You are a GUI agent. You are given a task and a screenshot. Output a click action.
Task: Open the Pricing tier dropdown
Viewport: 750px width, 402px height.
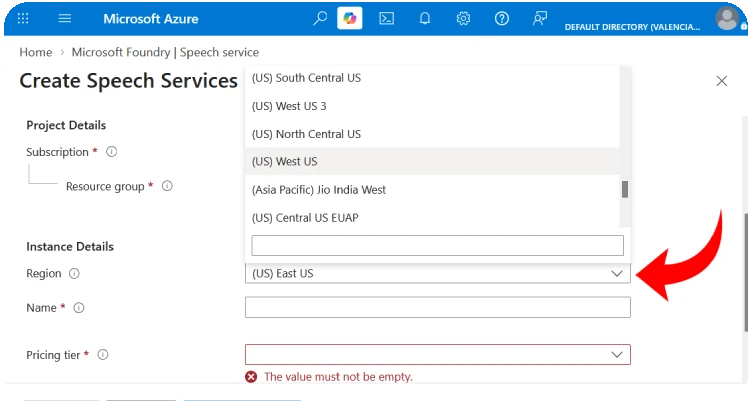(x=438, y=355)
